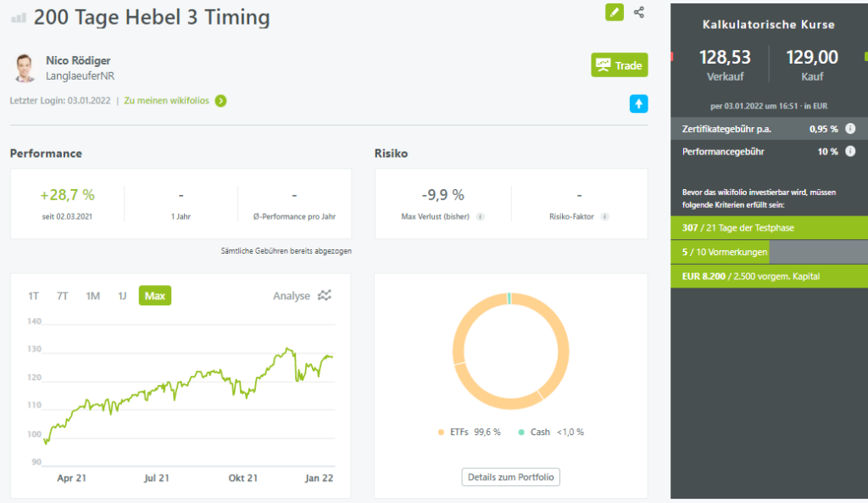Click the Ø-Performance pro Jahr label

[294, 216]
